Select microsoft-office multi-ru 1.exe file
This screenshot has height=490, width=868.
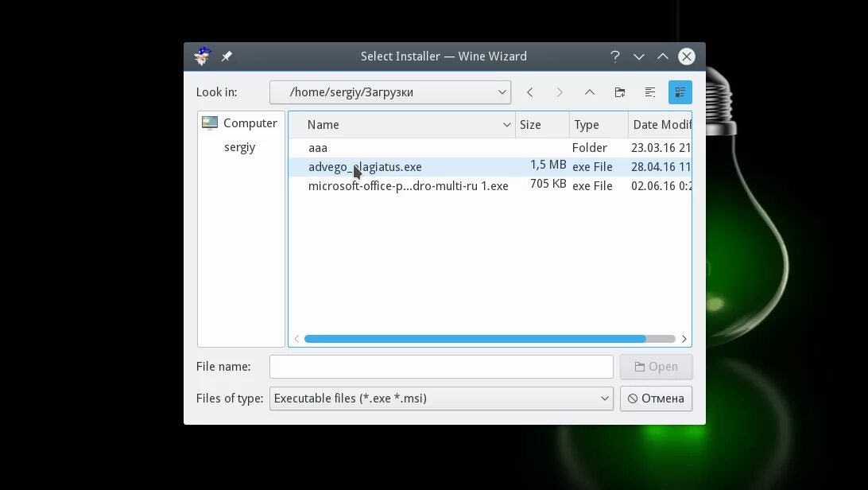click(x=408, y=186)
